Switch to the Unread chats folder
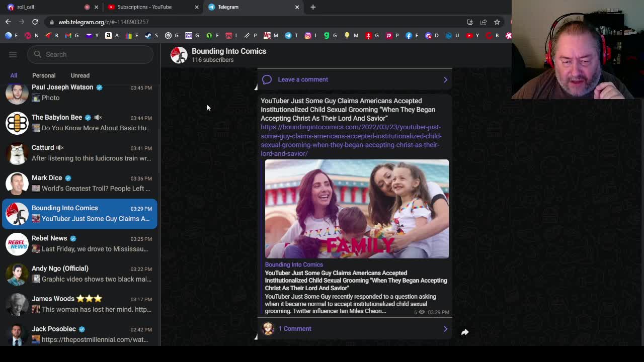The height and width of the screenshot is (362, 644). coord(80,75)
